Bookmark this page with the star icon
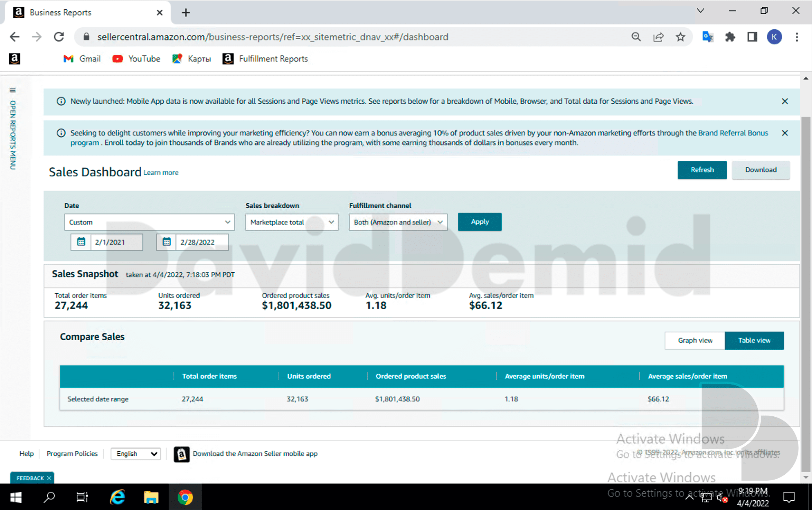Image resolution: width=812 pixels, height=510 pixels. [680, 37]
